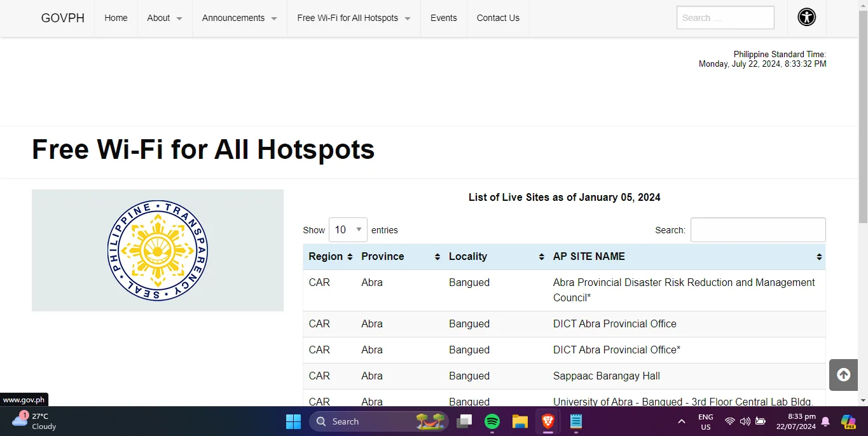Open Spotify from the taskbar
The image size is (868, 436).
pos(492,421)
